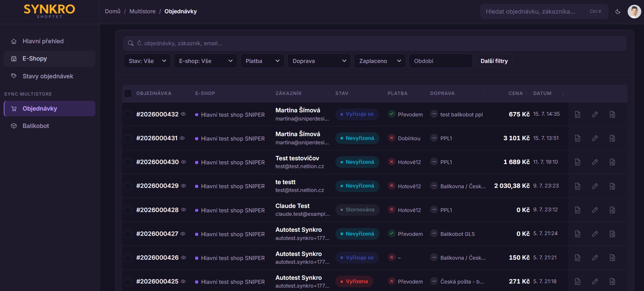Open the document icon for order #2026000431
This screenshot has width=644, height=291.
[x=578, y=138]
